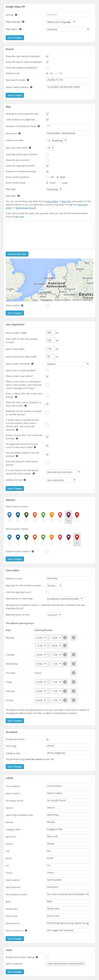Enable store locator debug checkbox
The height and width of the screenshot is (980, 99).
pos(47,957)
